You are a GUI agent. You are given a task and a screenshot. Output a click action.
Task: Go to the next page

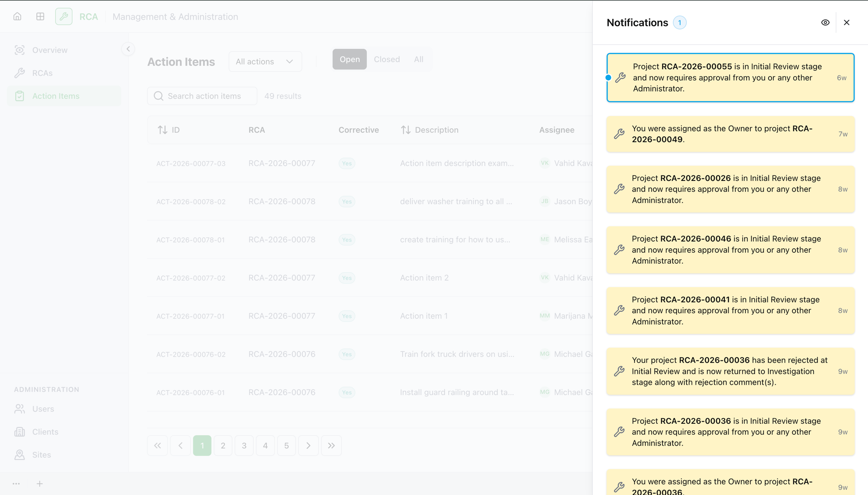(x=309, y=446)
